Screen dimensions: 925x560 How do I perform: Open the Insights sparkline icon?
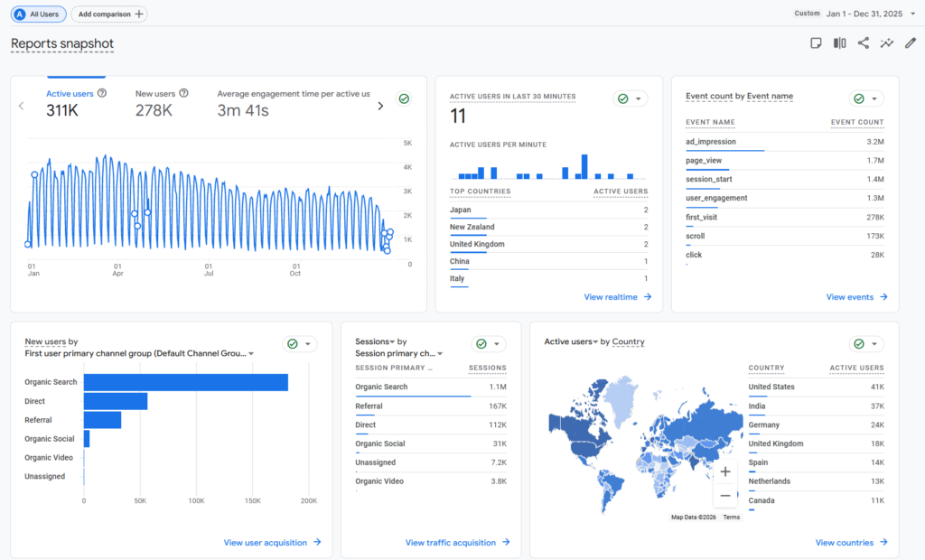(887, 43)
